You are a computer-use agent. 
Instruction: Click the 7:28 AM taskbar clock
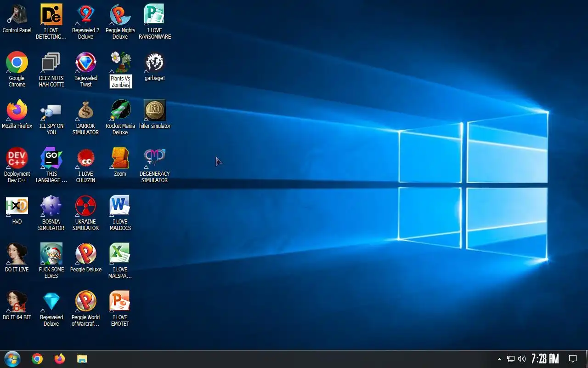pyautogui.click(x=545, y=359)
